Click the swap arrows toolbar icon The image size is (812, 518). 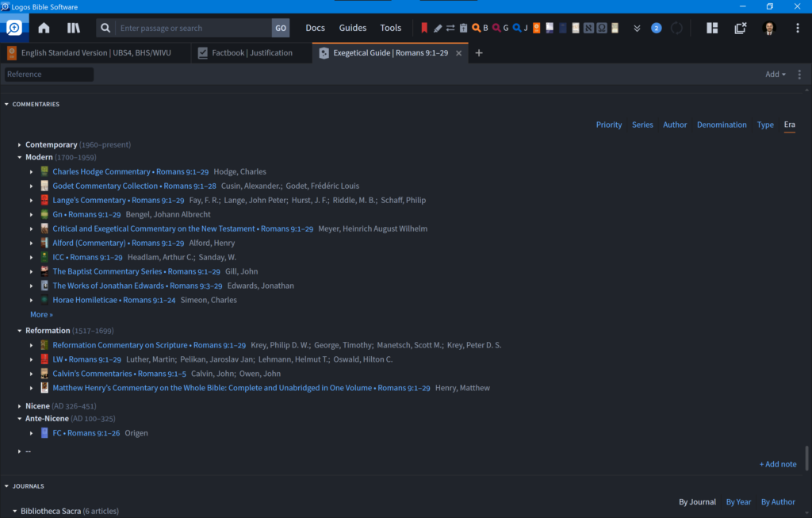(x=450, y=28)
